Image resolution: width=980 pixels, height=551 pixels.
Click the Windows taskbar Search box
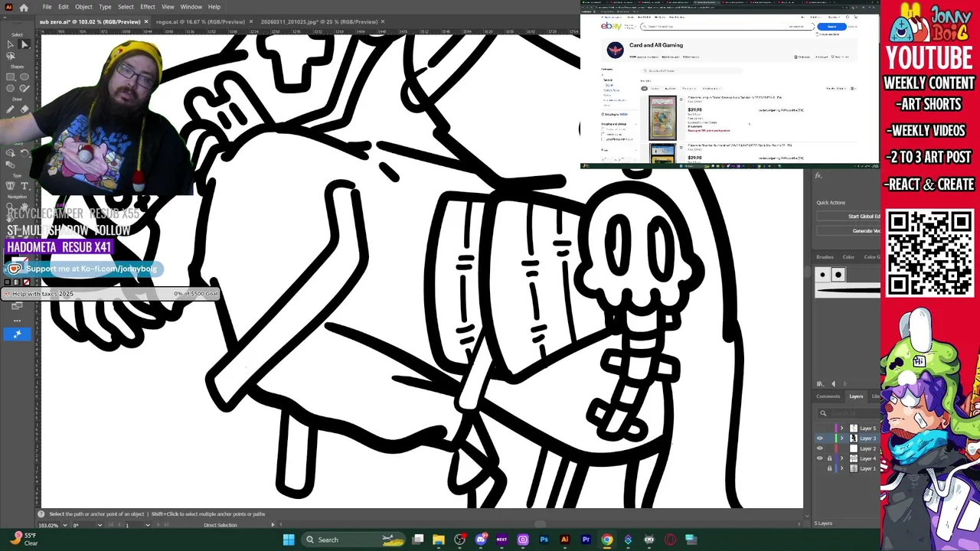353,540
